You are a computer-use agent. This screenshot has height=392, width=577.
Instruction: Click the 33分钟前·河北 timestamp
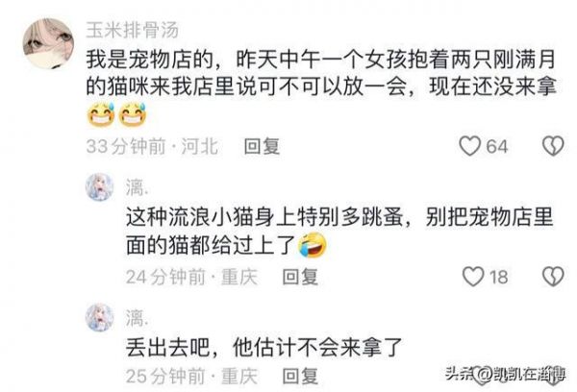[x=152, y=146]
